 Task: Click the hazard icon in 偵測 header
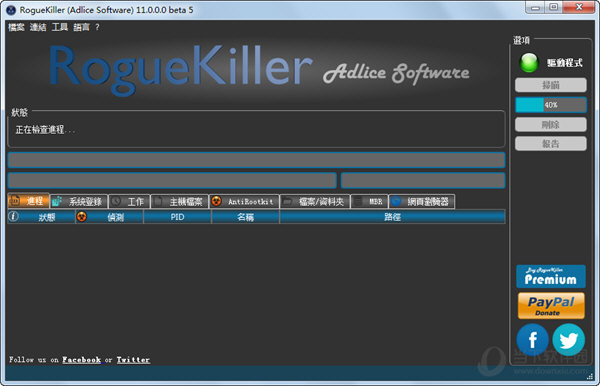tap(82, 217)
